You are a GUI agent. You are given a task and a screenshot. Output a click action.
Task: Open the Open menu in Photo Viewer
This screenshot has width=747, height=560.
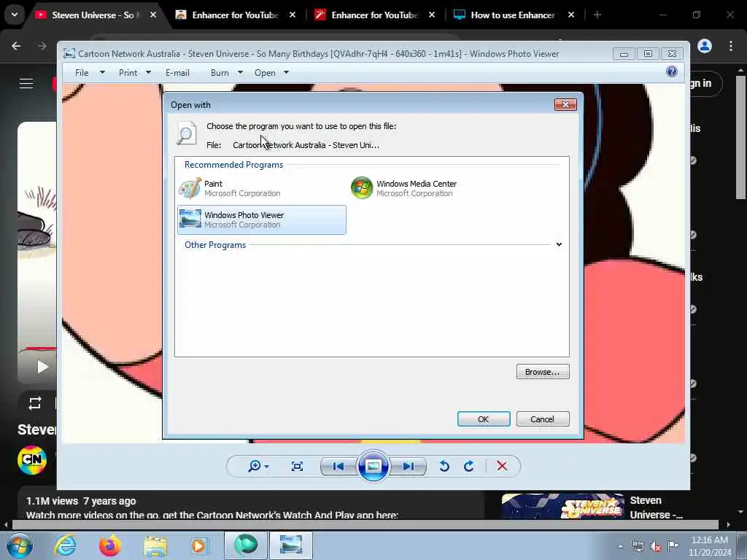coord(265,73)
